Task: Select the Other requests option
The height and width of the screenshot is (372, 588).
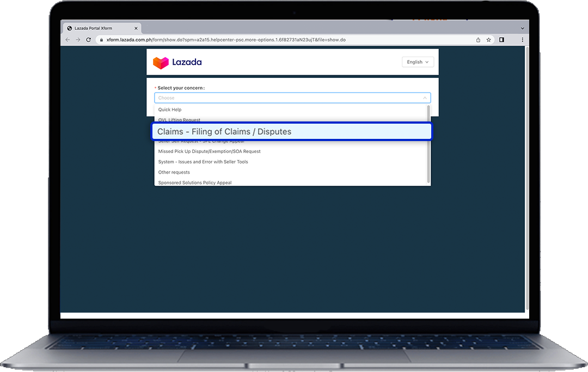Action: [174, 172]
